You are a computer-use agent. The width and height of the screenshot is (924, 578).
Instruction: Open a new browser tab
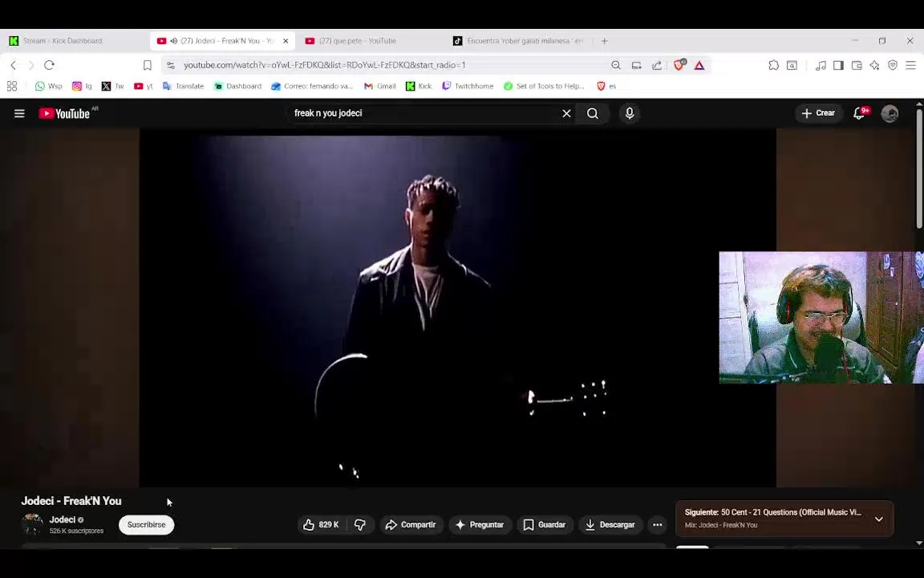click(605, 41)
